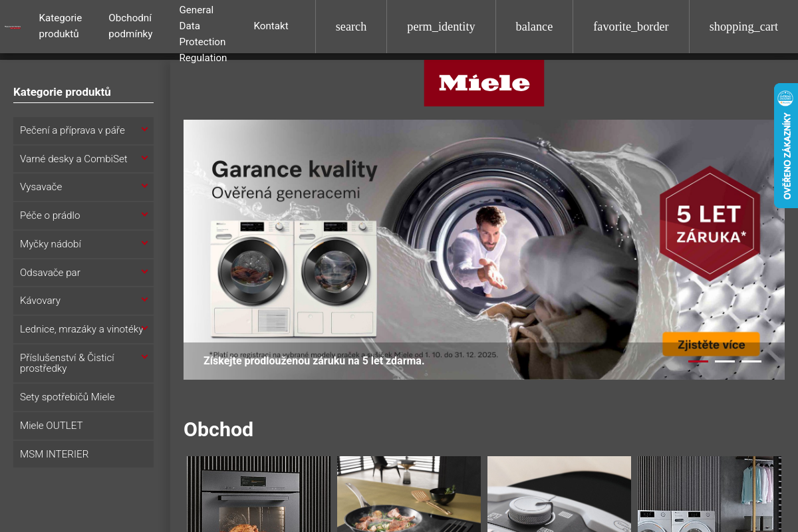Viewport: 798px width, 532px height.
Task: Open the laundry room washers thumbnail
Action: [710, 494]
